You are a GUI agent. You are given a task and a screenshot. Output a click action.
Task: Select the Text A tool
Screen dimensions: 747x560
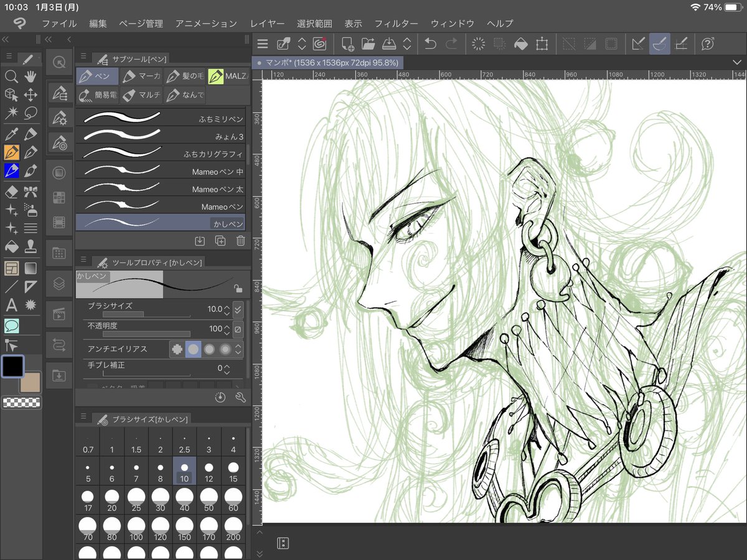(11, 305)
